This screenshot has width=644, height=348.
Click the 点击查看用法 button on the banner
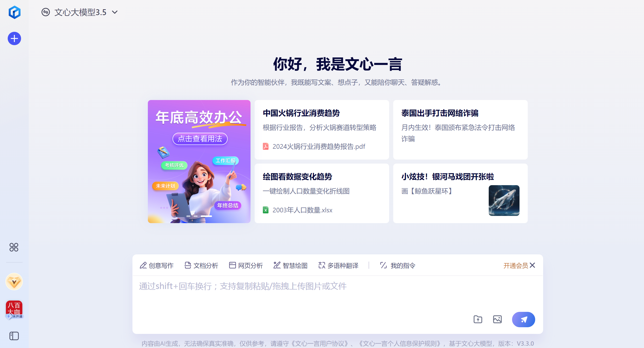200,139
